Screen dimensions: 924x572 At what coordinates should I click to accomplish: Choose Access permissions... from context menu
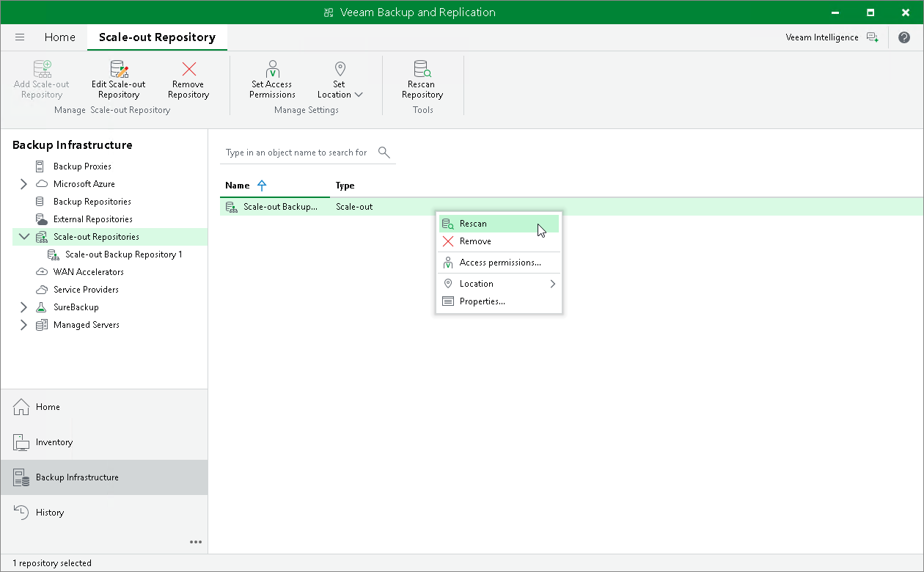[499, 263]
